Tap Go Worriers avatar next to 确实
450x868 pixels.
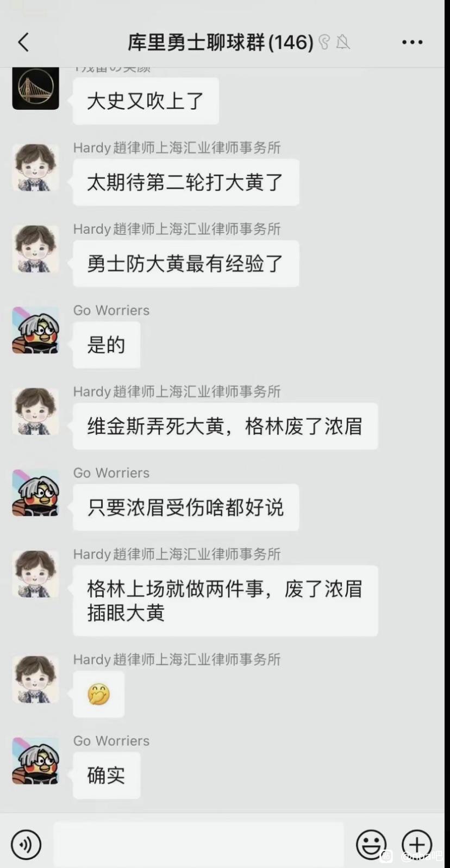35,760
